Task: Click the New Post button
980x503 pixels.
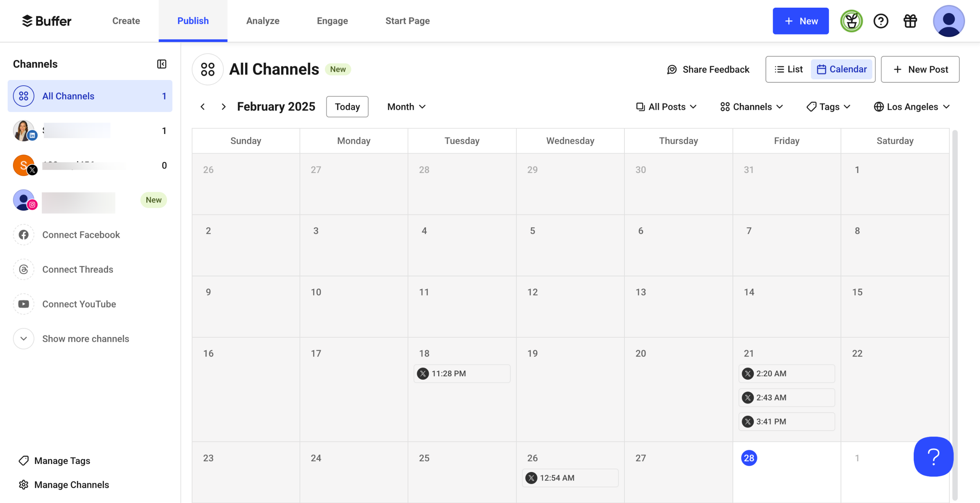Action: pos(920,69)
